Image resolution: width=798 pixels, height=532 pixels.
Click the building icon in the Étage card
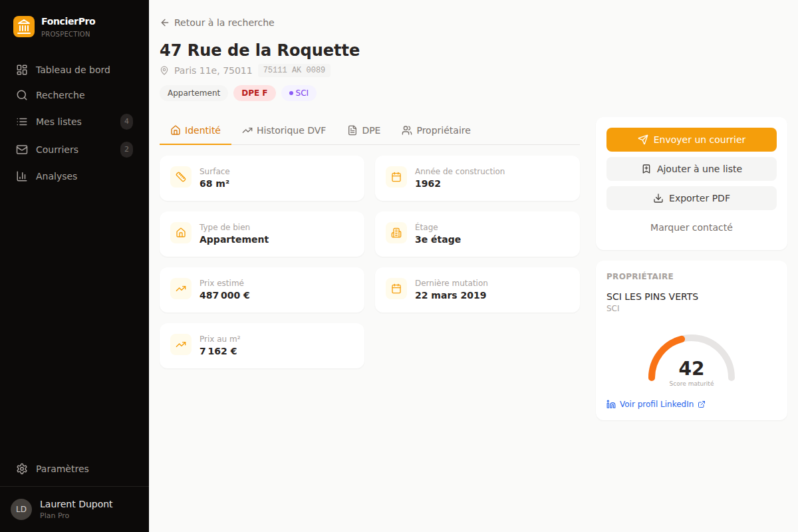396,233
